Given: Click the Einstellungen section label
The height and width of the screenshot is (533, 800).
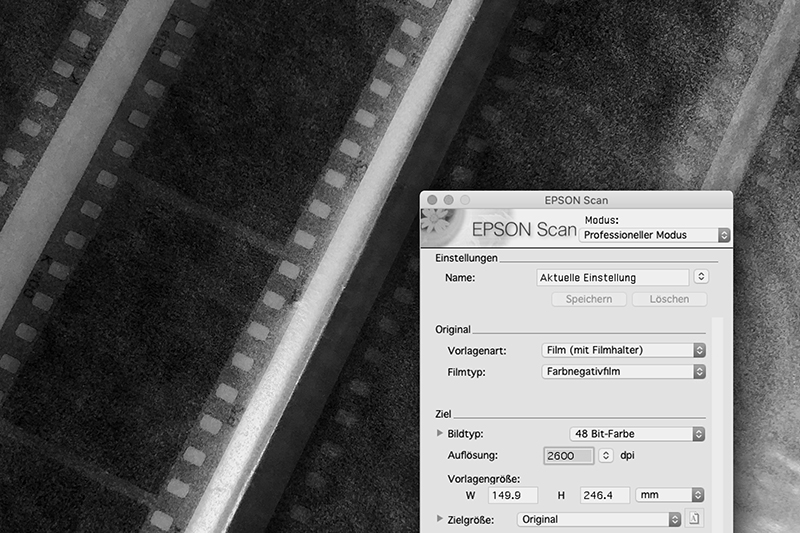Looking at the screenshot, I should pos(466,258).
